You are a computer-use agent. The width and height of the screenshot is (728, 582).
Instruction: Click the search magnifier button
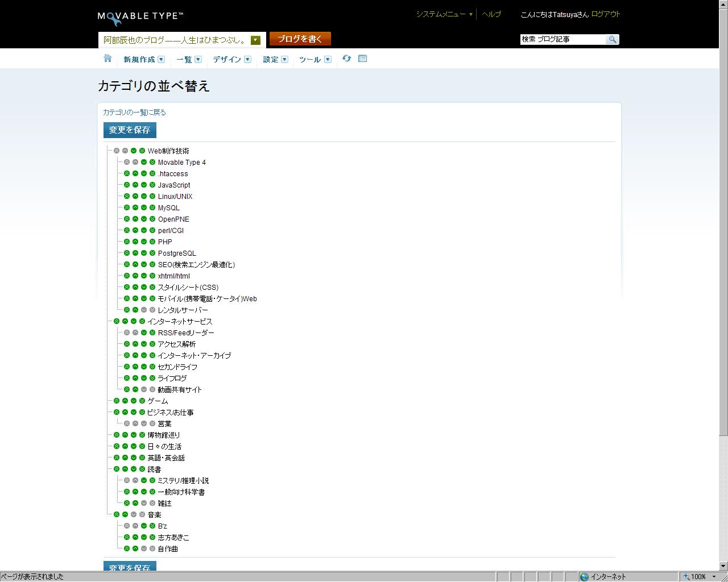click(x=613, y=39)
